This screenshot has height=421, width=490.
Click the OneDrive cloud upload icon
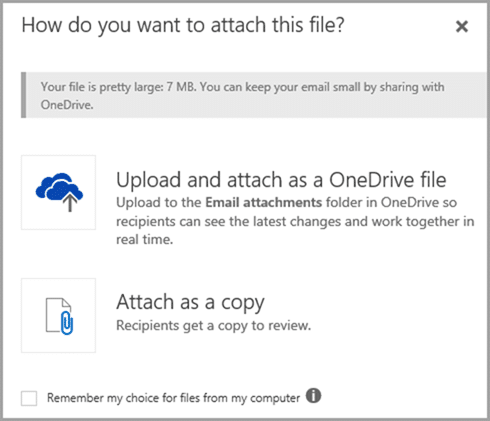click(x=59, y=192)
